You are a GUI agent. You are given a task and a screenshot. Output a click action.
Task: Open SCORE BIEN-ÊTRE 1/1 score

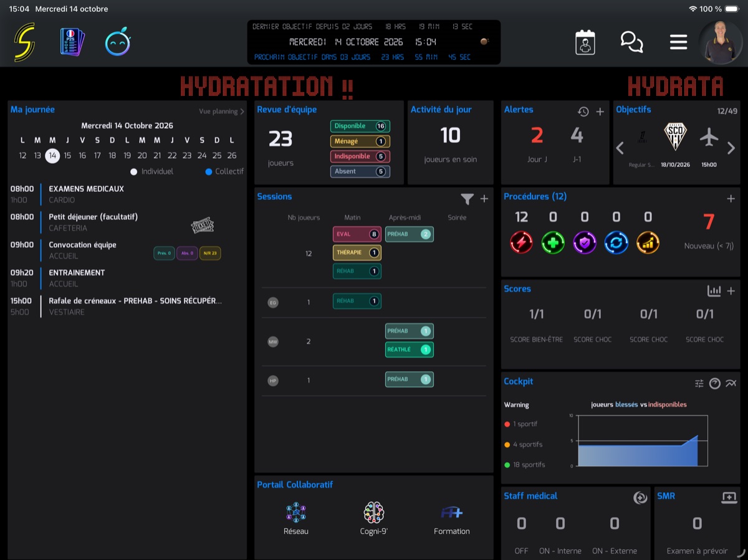[537, 325]
